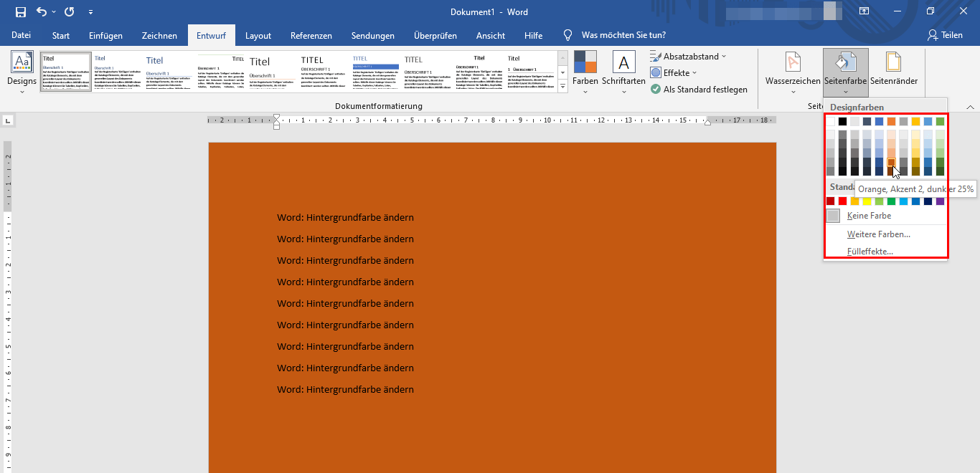Click the Designs label dropdown arrow
Viewport: 980px width, 473px height.
tap(22, 92)
